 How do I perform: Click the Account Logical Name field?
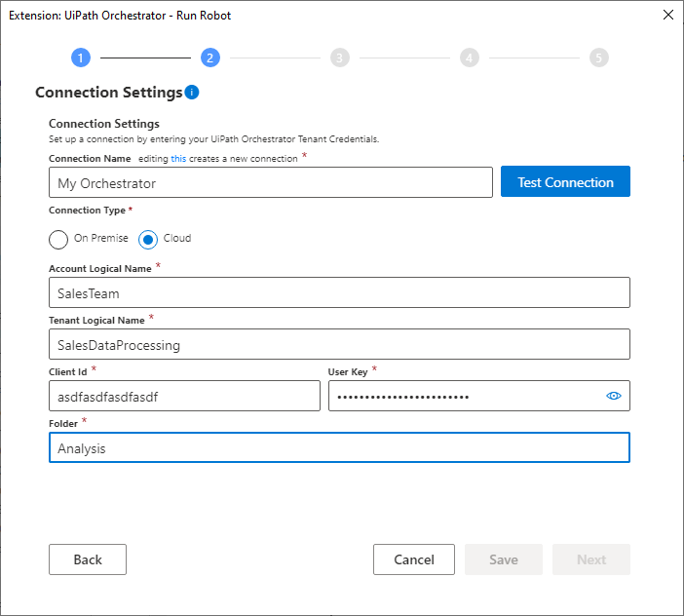[x=339, y=292]
